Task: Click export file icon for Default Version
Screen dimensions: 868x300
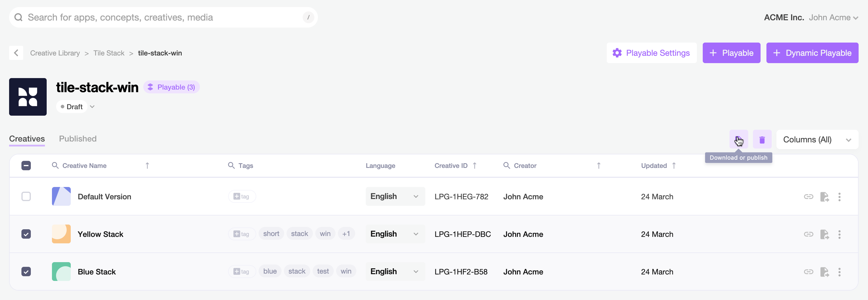Action: coord(824,197)
